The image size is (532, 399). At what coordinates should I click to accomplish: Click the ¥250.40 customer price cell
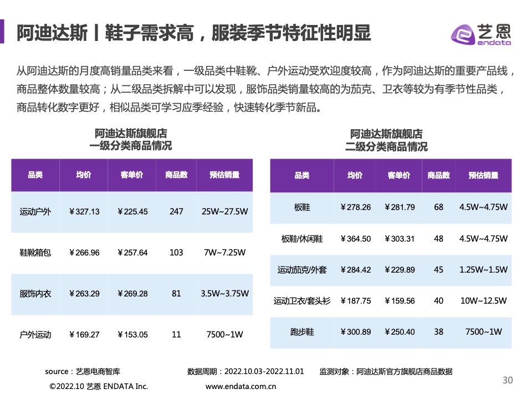click(400, 332)
